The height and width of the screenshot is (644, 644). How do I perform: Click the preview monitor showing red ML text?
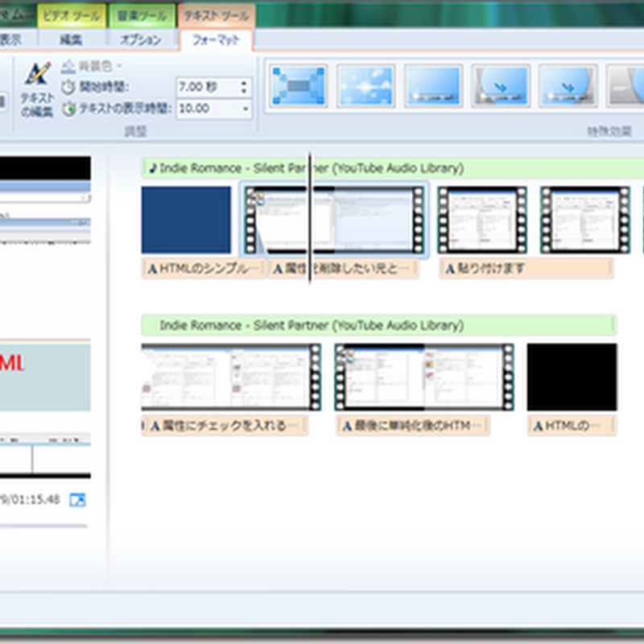point(45,317)
